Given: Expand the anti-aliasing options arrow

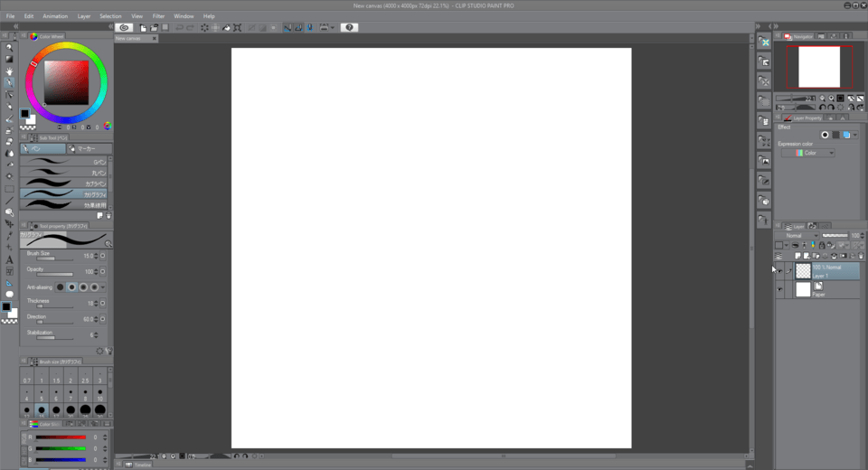Looking at the screenshot, I should point(103,287).
